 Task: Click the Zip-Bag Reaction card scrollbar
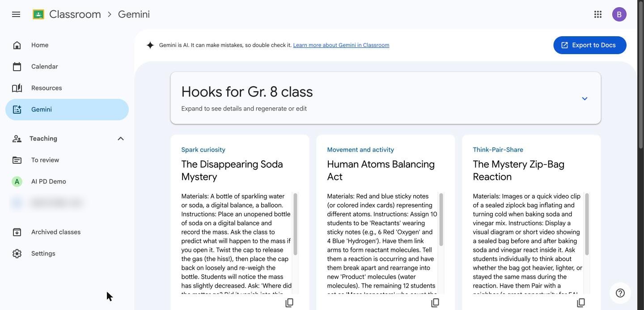point(587,224)
